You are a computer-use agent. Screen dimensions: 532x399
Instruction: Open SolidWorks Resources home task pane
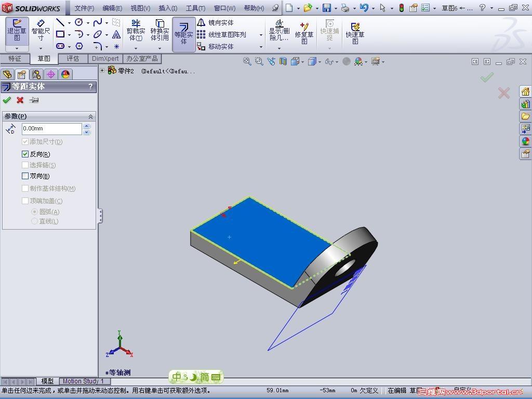525,91
